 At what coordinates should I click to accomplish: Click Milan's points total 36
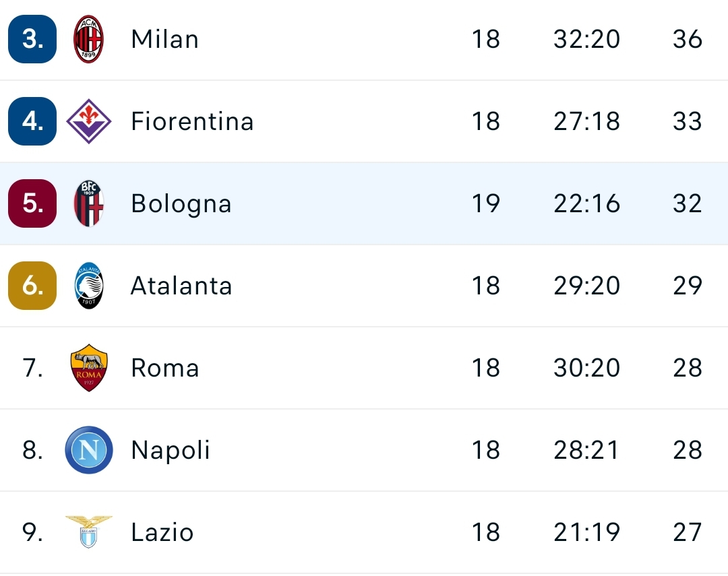pyautogui.click(x=687, y=39)
